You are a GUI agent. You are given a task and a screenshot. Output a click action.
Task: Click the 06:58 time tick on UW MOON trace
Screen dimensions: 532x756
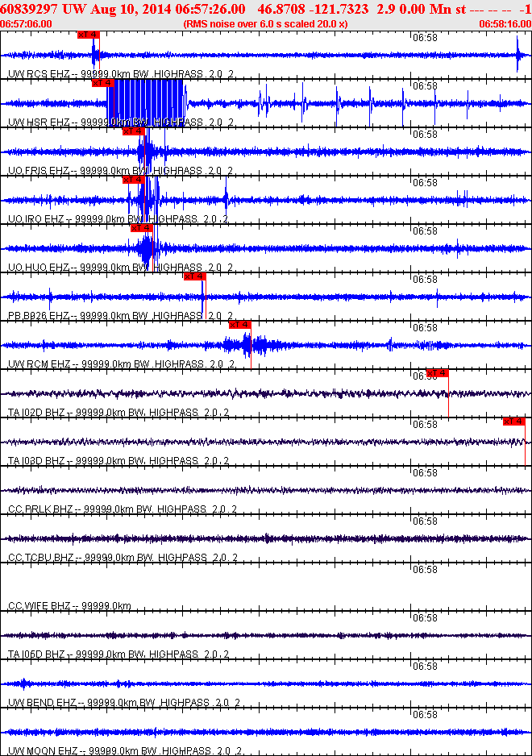pos(425,715)
